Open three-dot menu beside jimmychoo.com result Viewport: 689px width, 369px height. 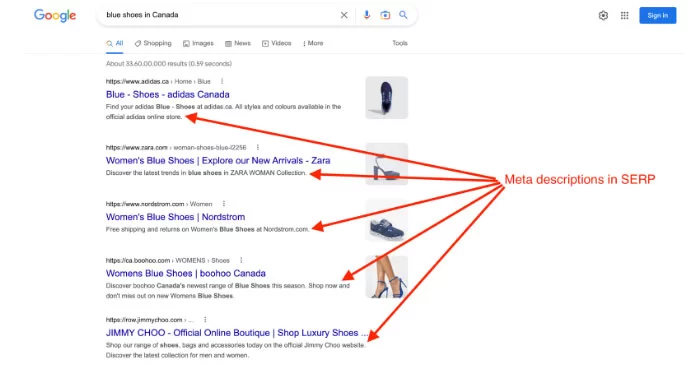click(x=205, y=319)
